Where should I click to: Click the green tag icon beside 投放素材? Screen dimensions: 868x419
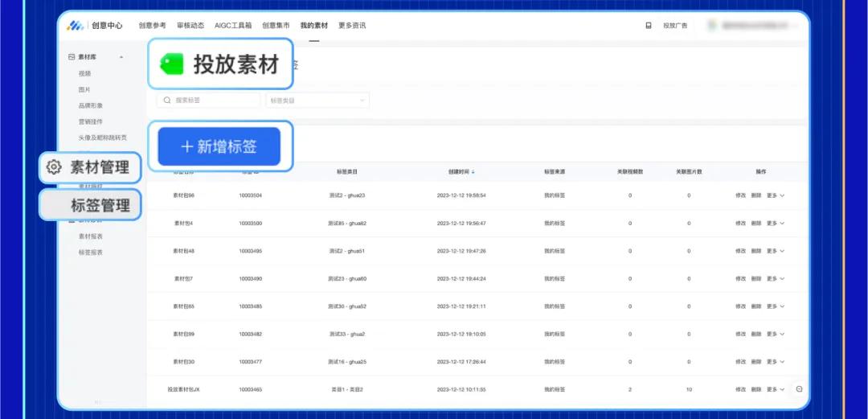tap(172, 64)
